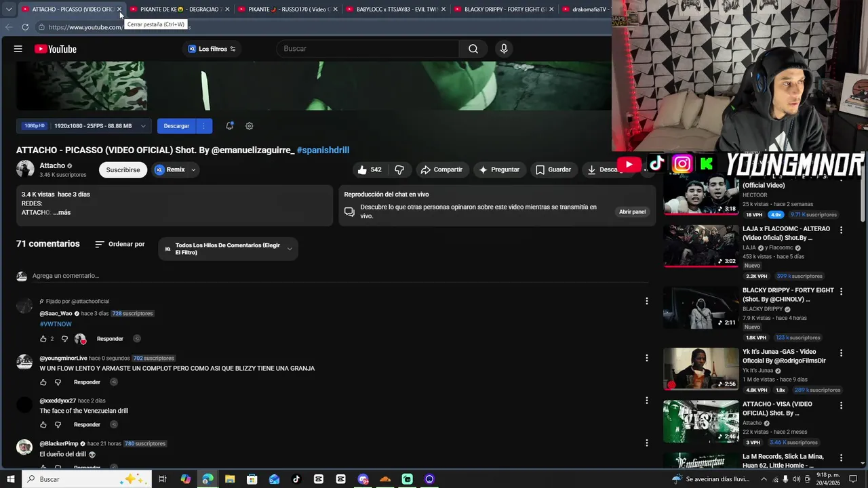Expand the Remix dropdown arrow

click(193, 170)
